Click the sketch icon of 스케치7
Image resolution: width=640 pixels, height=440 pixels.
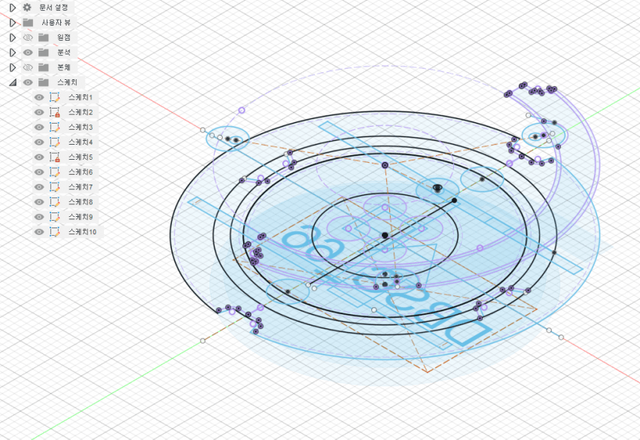pyautogui.click(x=55, y=187)
